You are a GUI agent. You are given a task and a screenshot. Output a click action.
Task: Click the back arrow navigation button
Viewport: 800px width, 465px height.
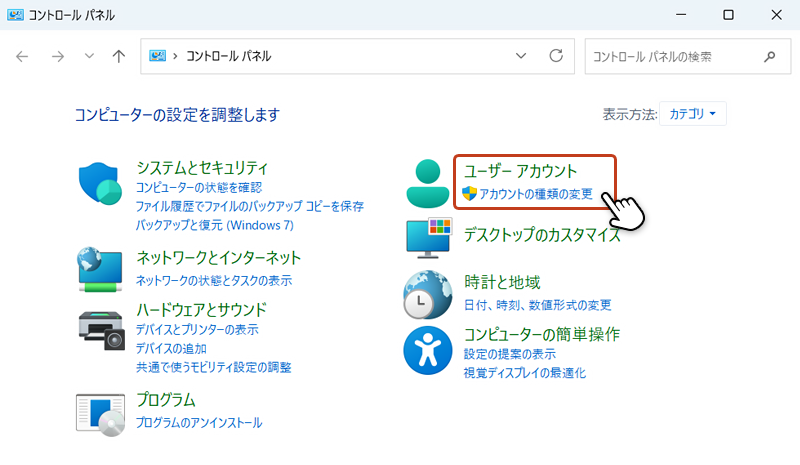(22, 56)
